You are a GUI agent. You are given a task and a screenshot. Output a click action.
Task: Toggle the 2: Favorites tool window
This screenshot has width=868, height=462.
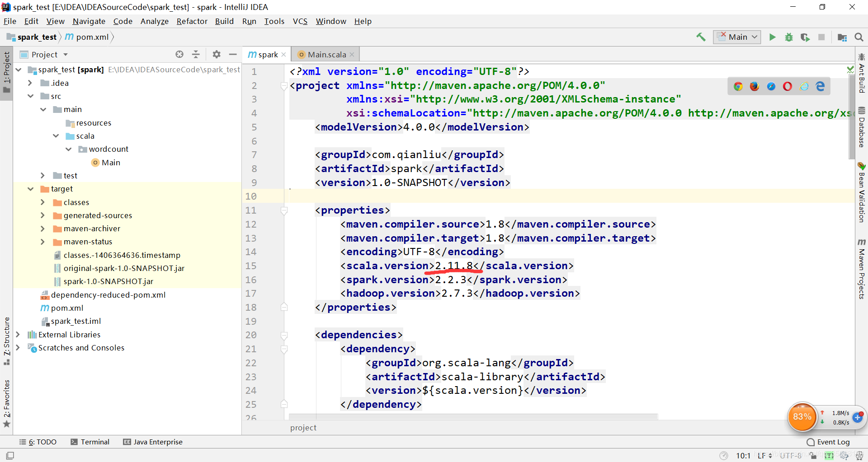tap(6, 403)
